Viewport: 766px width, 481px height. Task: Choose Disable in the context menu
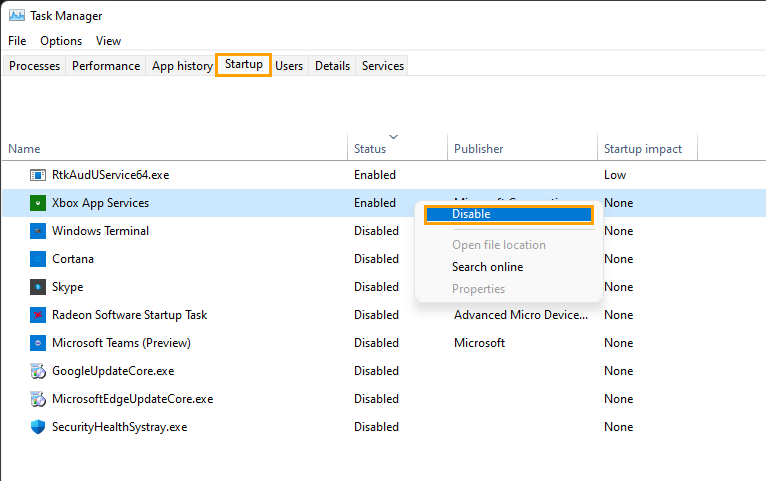point(509,214)
